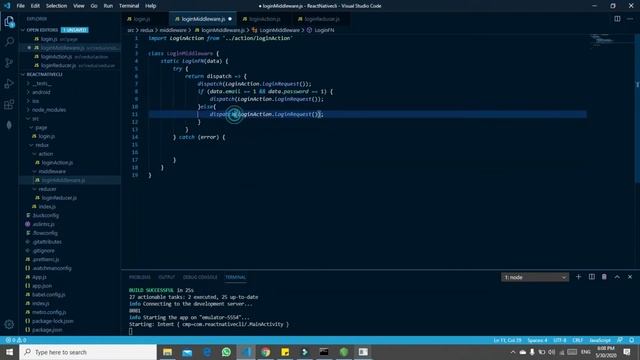
Task: Kill terminal with trash icon
Action: click(x=604, y=277)
